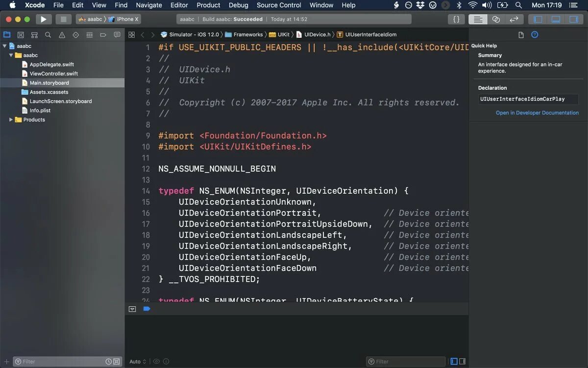The width and height of the screenshot is (588, 368).
Task: Open the related items grid menu
Action: coord(131,35)
